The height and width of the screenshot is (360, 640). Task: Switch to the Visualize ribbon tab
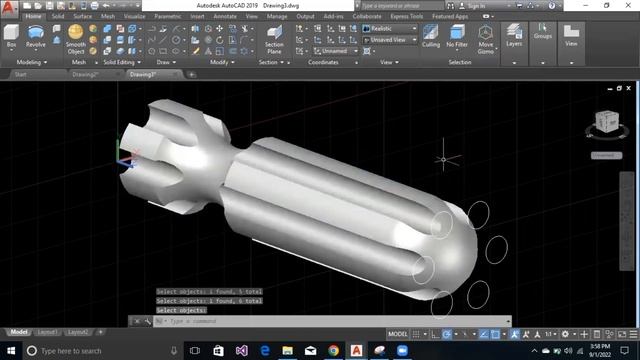(134, 16)
